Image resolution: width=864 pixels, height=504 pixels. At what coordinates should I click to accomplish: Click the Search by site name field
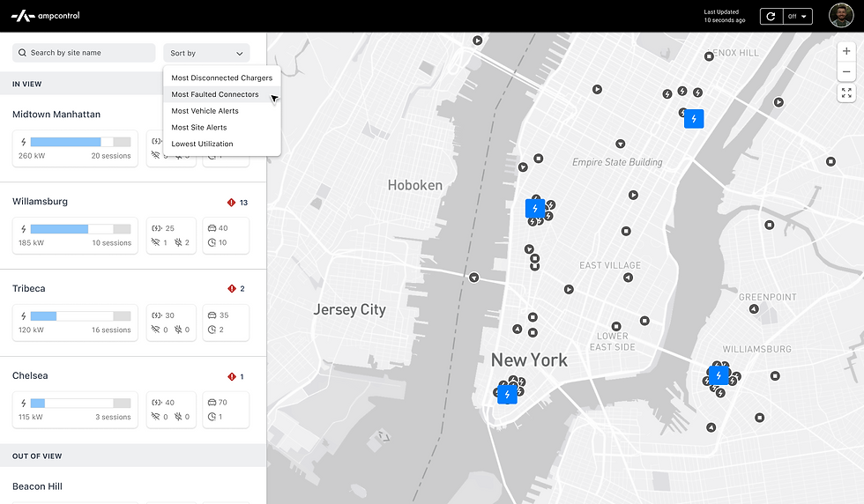(x=84, y=53)
